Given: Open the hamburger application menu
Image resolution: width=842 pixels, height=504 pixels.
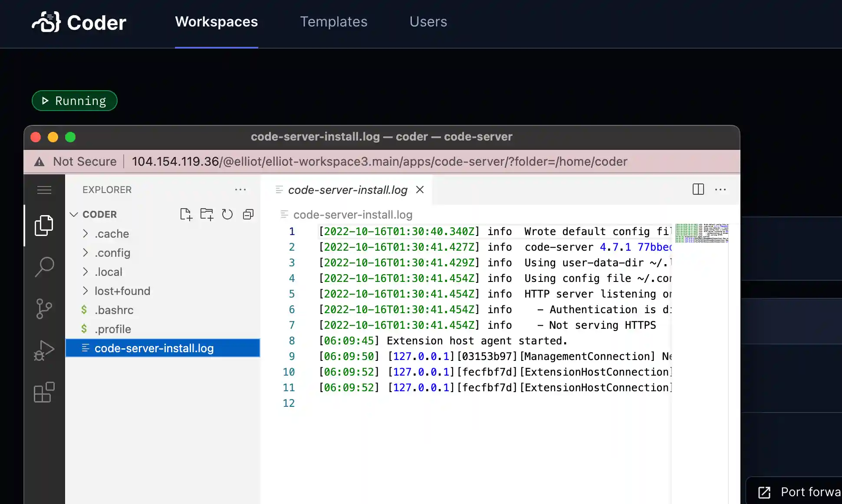Looking at the screenshot, I should click(x=44, y=190).
